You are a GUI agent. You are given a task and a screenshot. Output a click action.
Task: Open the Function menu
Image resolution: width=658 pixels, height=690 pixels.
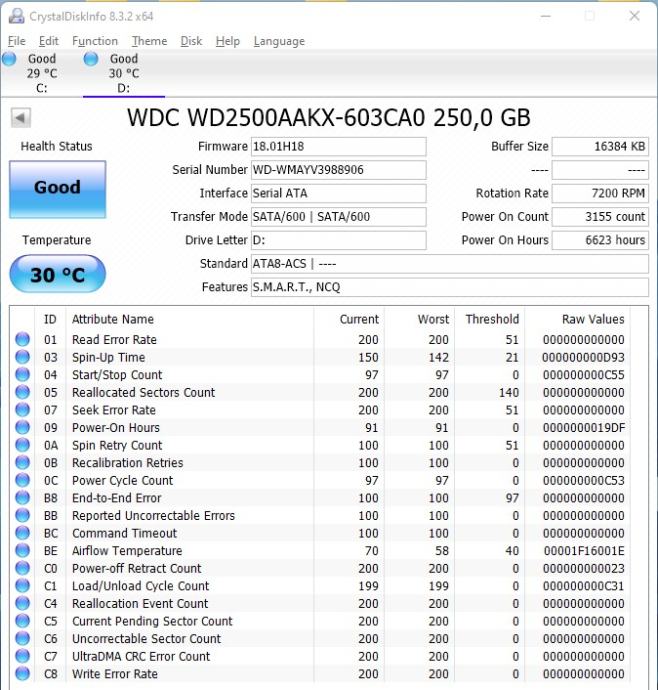click(x=95, y=41)
